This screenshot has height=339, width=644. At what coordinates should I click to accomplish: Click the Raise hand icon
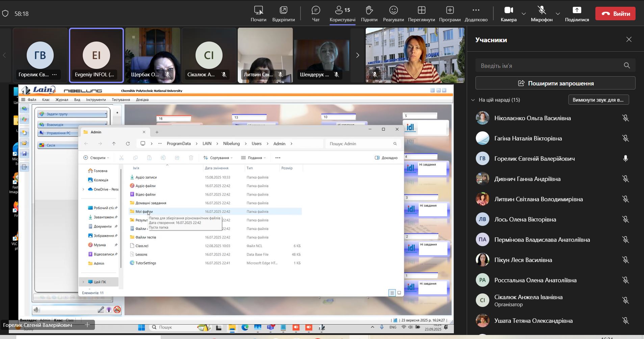click(369, 10)
